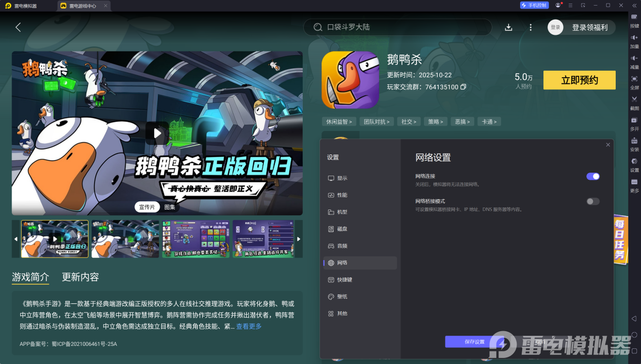Screen dimensions: 641x364
Task: Expand the 策略 genre tag
Action: pyautogui.click(x=435, y=121)
